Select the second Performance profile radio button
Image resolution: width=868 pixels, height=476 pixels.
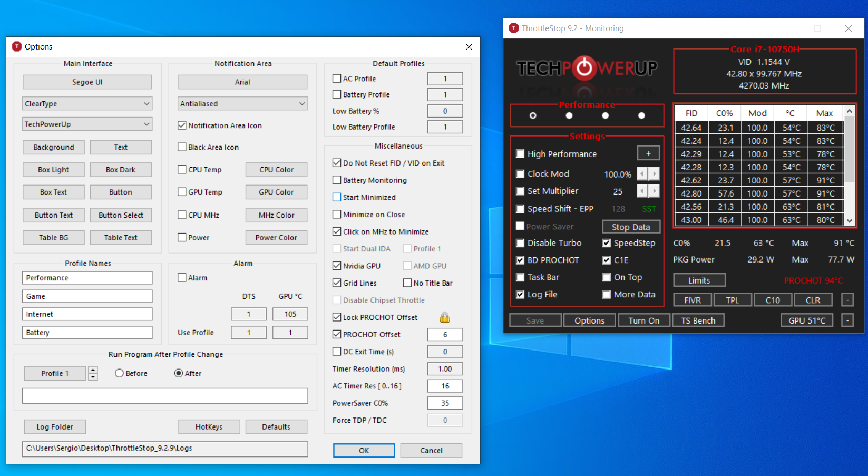(569, 115)
